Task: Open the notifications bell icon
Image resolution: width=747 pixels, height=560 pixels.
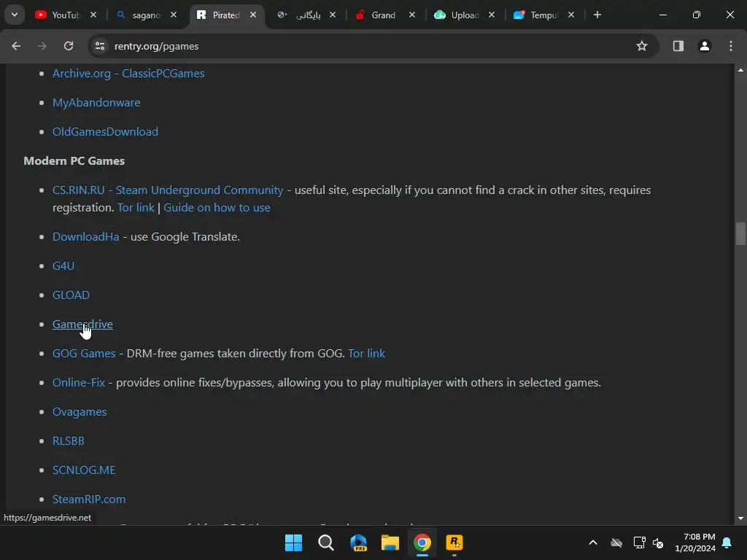Action: pos(727,542)
